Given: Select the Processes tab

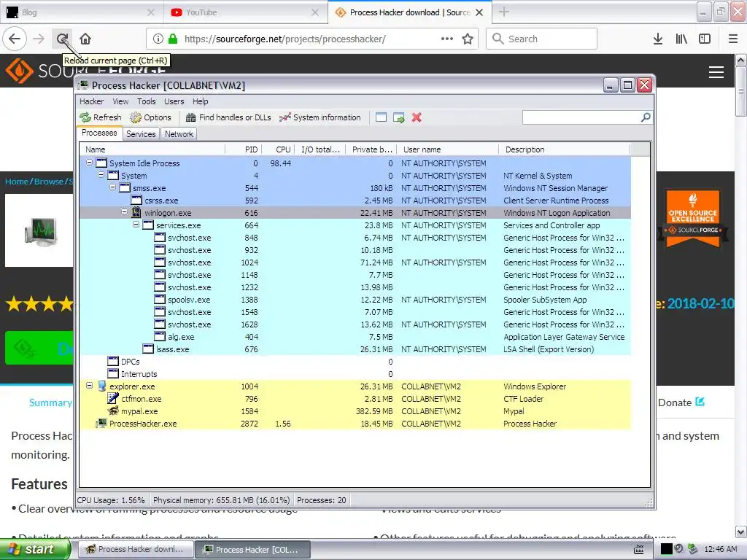Looking at the screenshot, I should [99, 133].
